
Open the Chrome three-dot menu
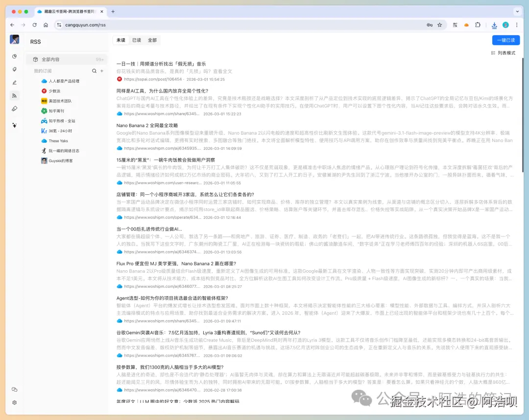pos(517,25)
